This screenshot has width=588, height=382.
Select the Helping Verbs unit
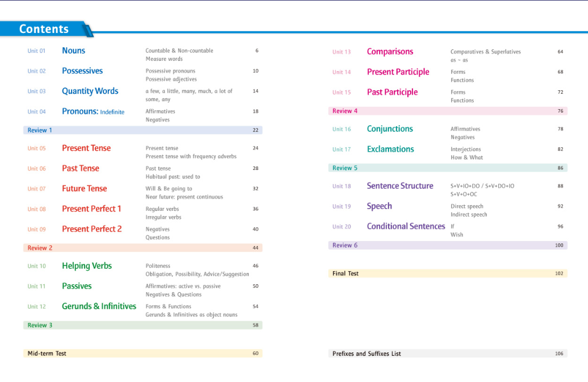[86, 266]
